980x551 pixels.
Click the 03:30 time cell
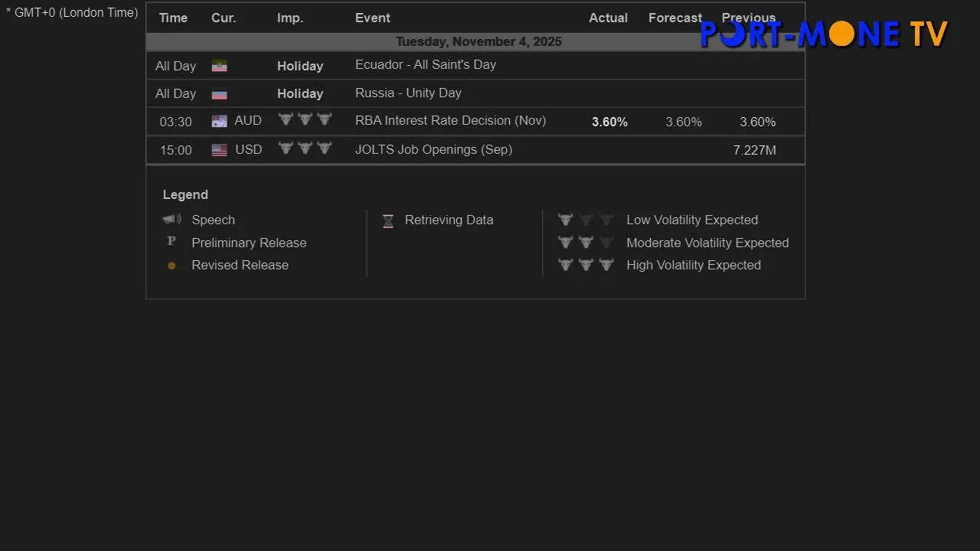tap(175, 122)
